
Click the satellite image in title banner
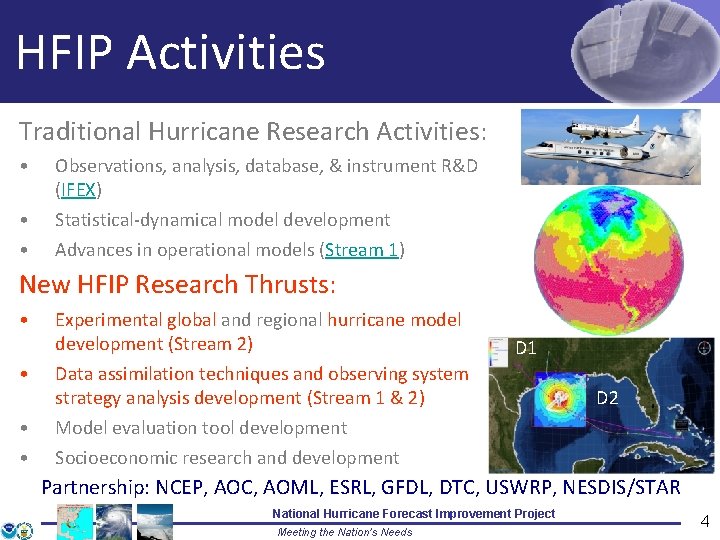click(x=645, y=51)
